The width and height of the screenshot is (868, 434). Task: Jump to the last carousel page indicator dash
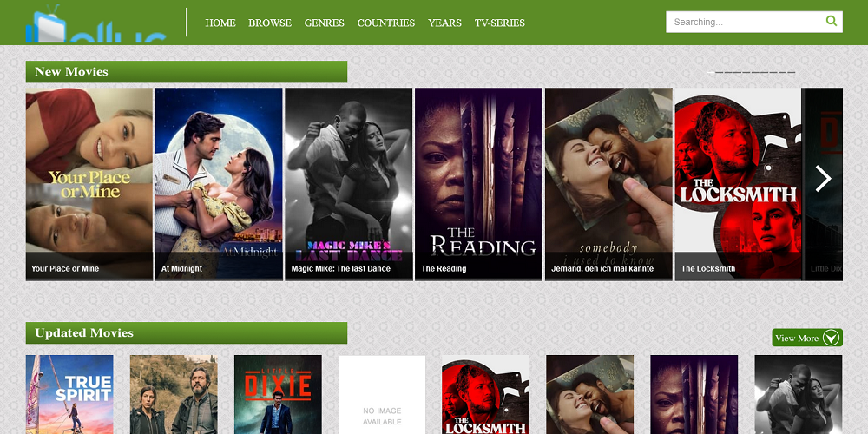(792, 73)
